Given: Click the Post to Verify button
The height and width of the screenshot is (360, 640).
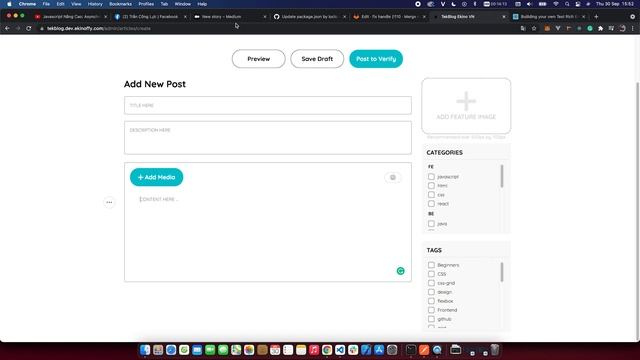Looking at the screenshot, I should [x=376, y=59].
